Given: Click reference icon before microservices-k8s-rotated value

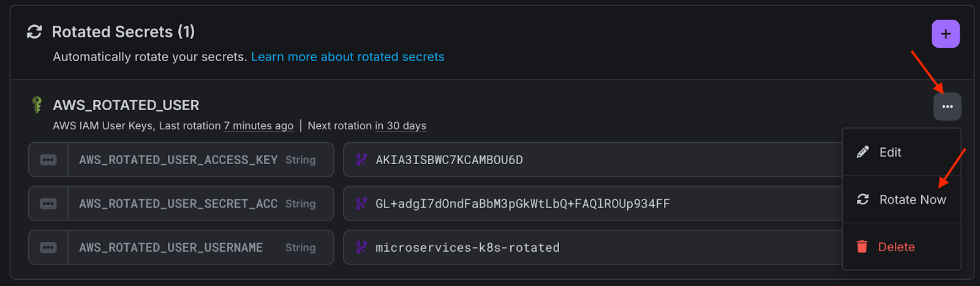Looking at the screenshot, I should [x=361, y=247].
